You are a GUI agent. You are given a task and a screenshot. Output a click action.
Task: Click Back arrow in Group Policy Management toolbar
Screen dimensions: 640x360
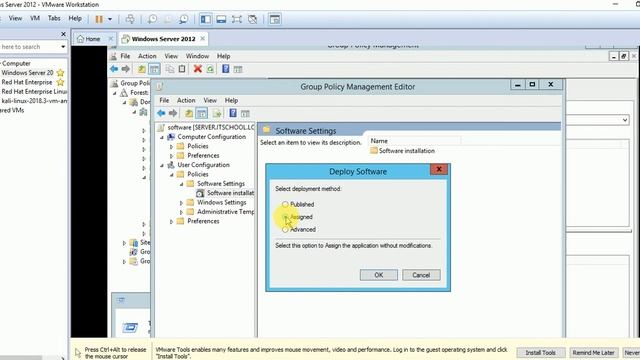point(114,69)
